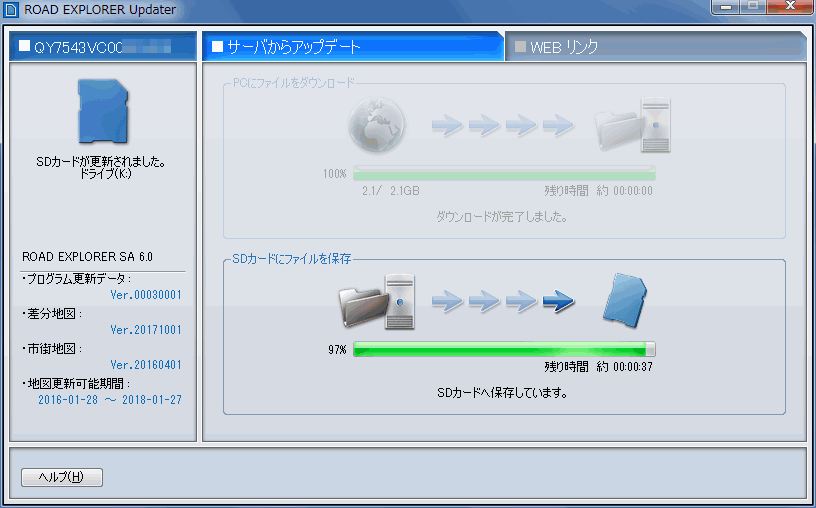Close the ROAD EXPLORER Updater window
The height and width of the screenshot is (508, 816).
tap(790, 7)
